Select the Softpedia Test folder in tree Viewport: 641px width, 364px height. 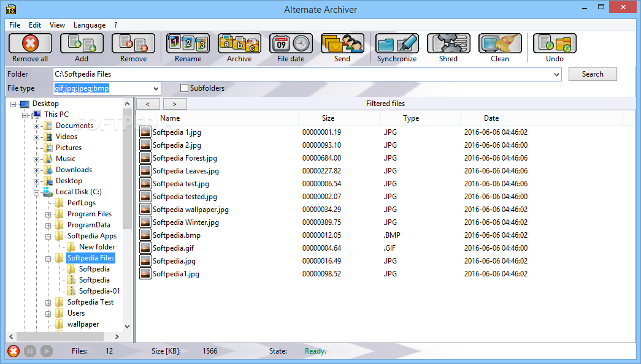pos(90,302)
